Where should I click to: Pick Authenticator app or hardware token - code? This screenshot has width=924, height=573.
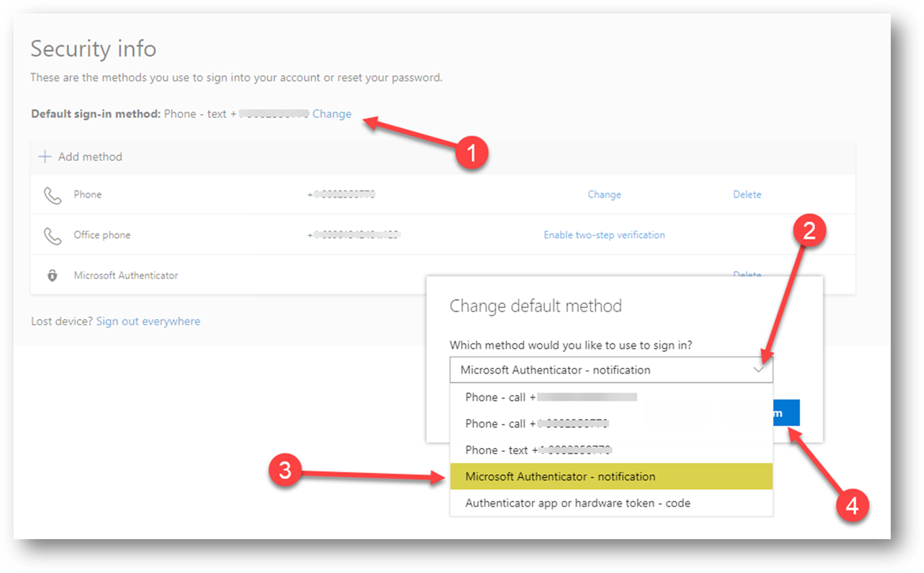point(611,503)
